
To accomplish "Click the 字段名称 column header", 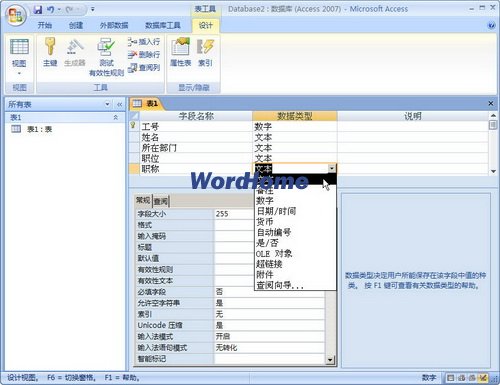I will tap(196, 116).
